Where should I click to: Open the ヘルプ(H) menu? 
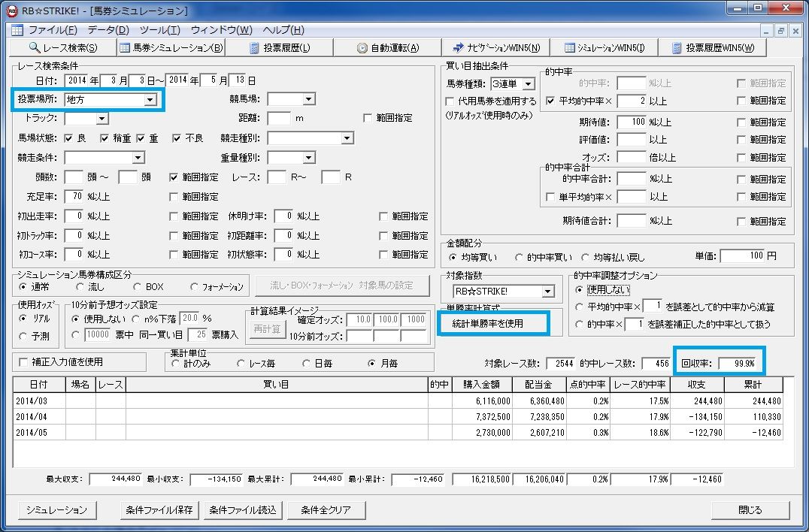[283, 30]
